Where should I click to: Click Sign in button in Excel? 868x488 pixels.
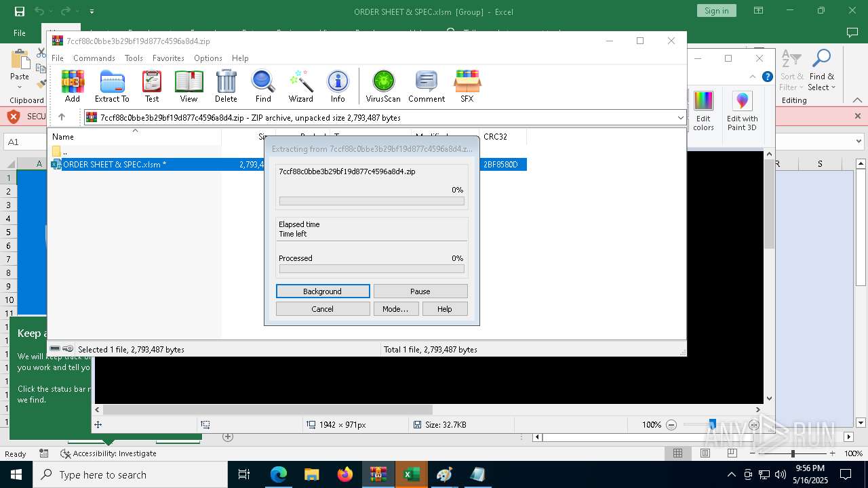click(x=716, y=11)
